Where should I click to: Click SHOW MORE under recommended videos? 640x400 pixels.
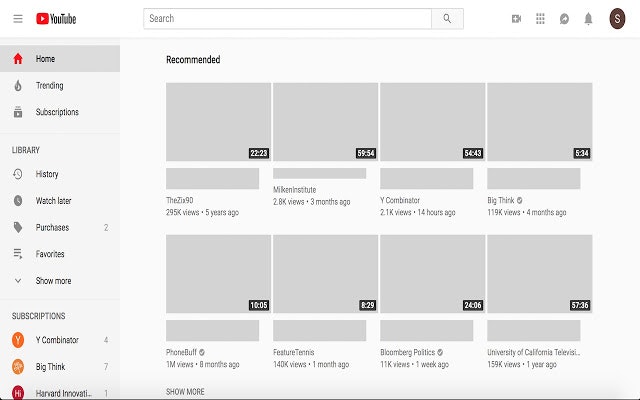[185, 392]
